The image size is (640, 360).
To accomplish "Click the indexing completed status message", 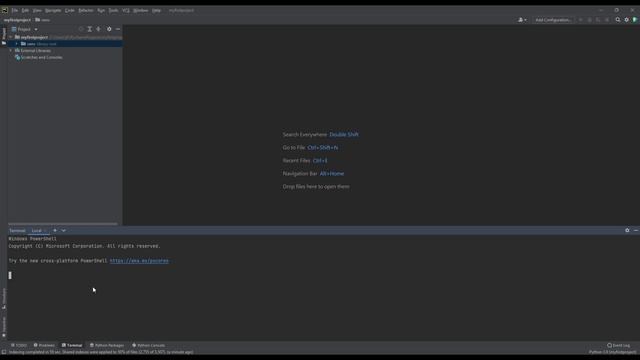I will 101,352.
